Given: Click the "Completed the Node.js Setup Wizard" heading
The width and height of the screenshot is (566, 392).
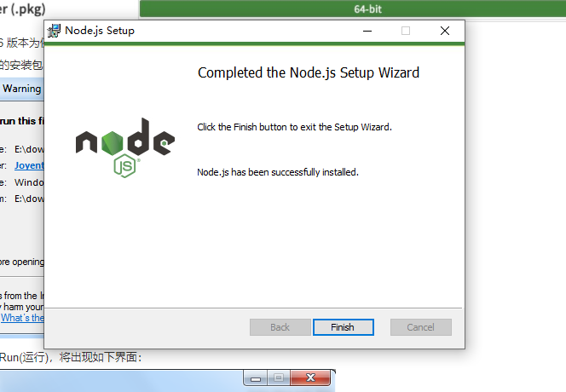Looking at the screenshot, I should click(309, 72).
